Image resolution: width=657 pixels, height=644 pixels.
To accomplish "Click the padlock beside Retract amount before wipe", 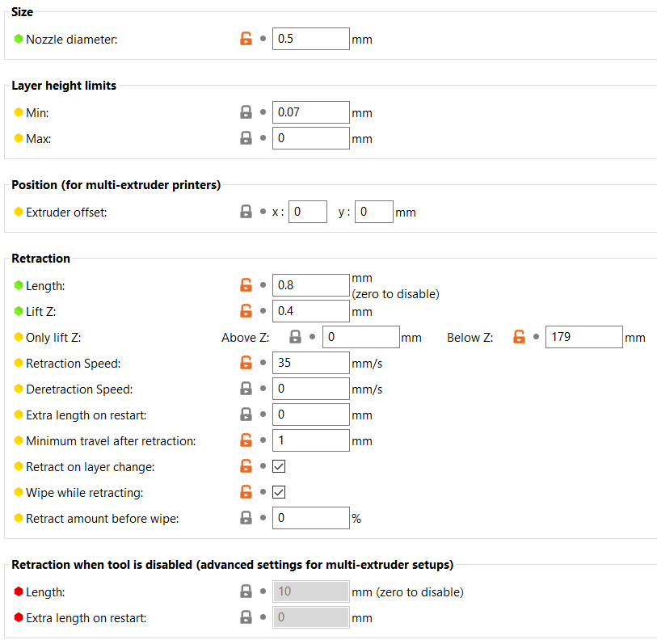I will point(246,517).
